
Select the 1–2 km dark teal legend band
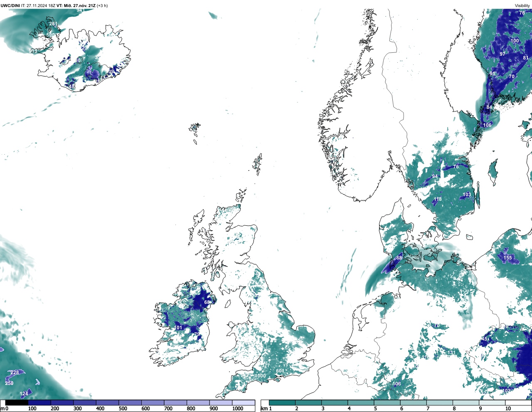282,403
